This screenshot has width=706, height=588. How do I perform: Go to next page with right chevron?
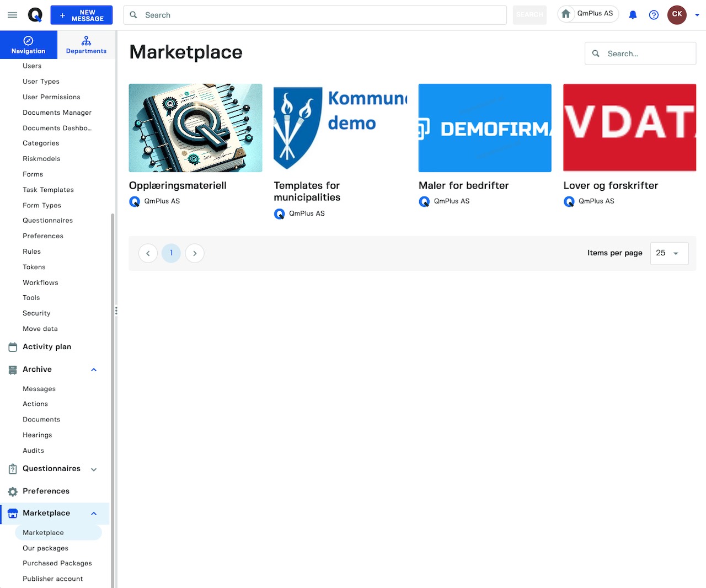coord(195,253)
